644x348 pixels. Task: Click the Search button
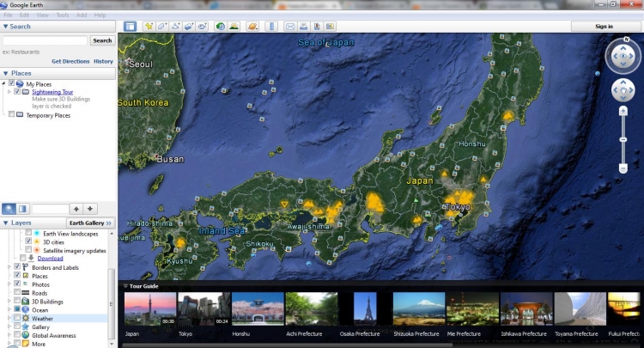[x=102, y=40]
